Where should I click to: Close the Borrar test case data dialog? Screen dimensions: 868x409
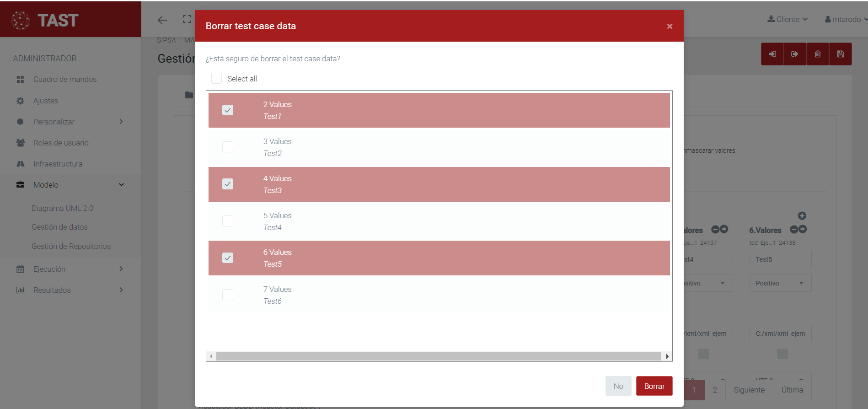pyautogui.click(x=670, y=27)
